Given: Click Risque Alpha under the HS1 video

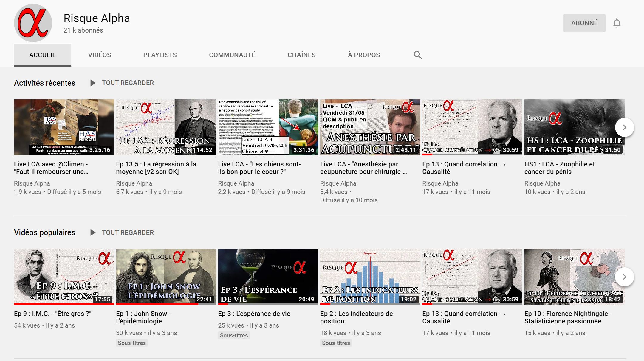Looking at the screenshot, I should [542, 183].
